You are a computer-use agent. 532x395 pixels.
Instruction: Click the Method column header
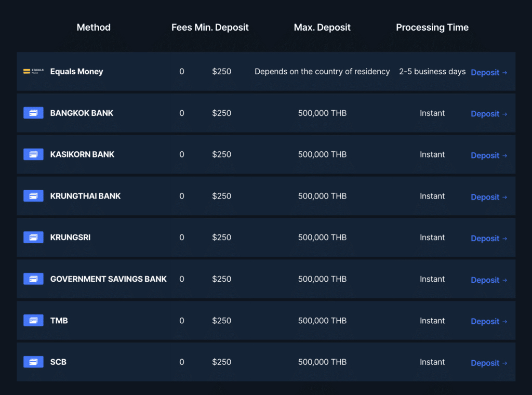coord(94,27)
